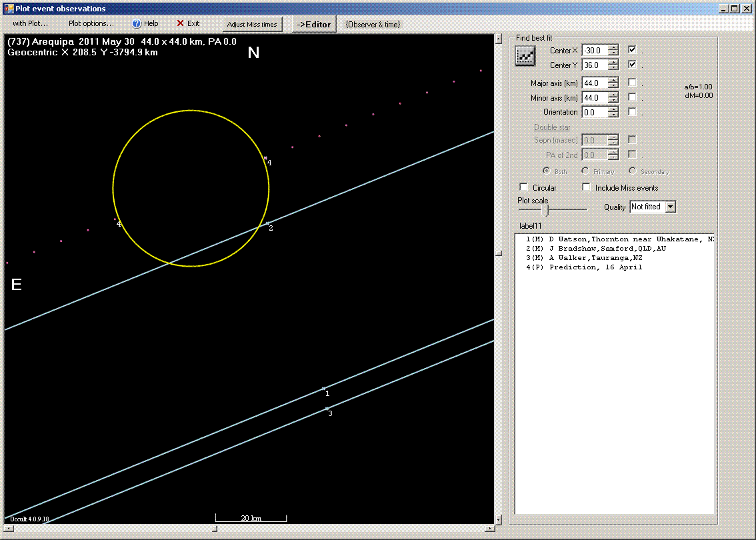
Task: Click chord marker 2 on the circle
Action: coord(267,223)
